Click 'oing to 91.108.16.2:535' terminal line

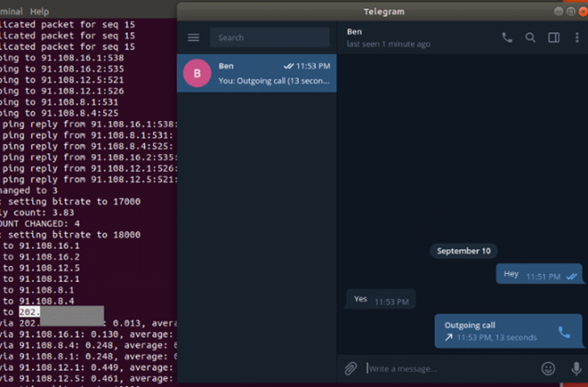(x=62, y=69)
